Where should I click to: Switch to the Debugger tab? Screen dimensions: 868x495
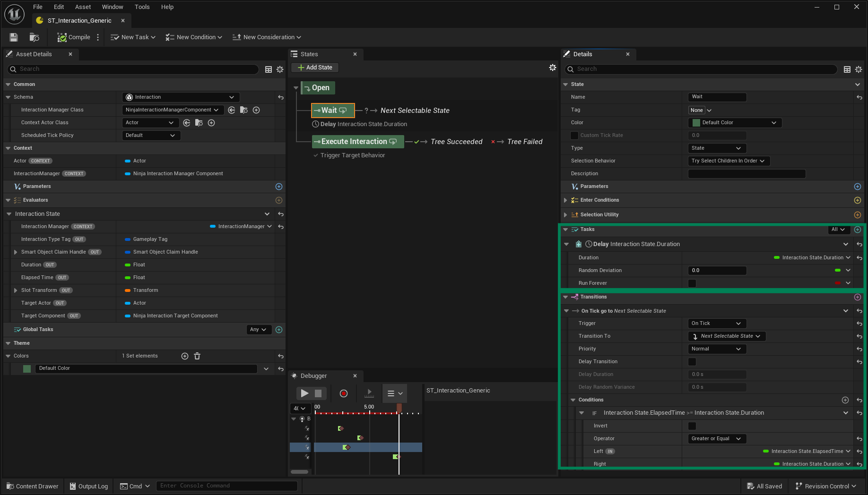click(313, 376)
